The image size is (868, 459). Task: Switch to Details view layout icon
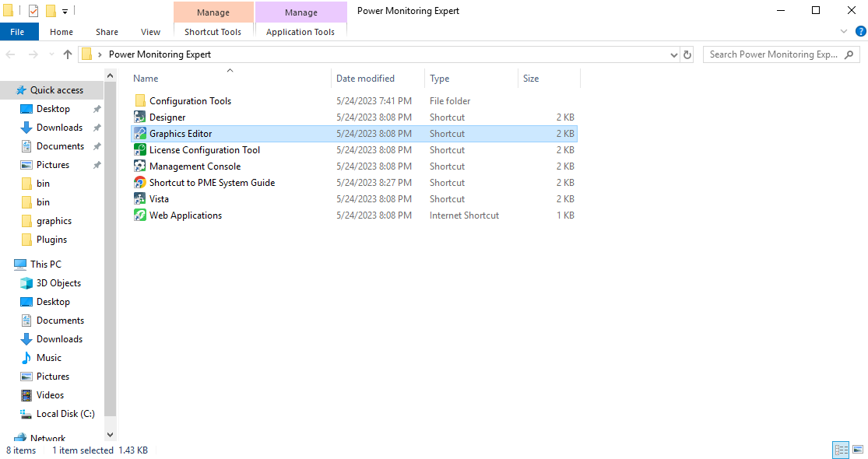click(x=841, y=450)
